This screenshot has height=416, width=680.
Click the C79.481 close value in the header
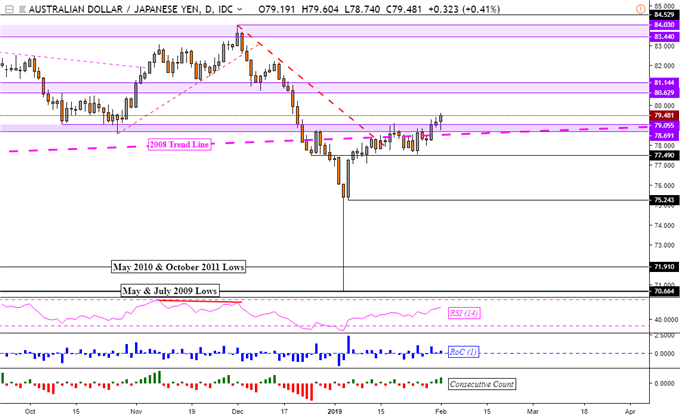pos(402,9)
